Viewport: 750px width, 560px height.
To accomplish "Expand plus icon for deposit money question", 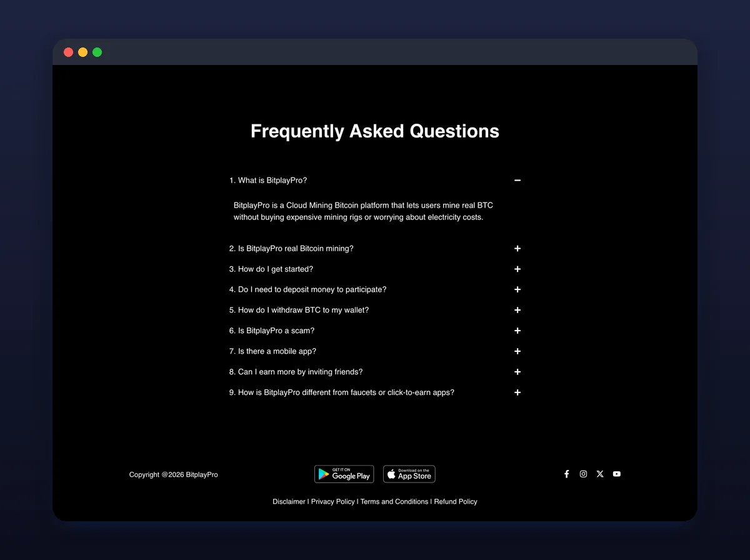I will (x=517, y=290).
